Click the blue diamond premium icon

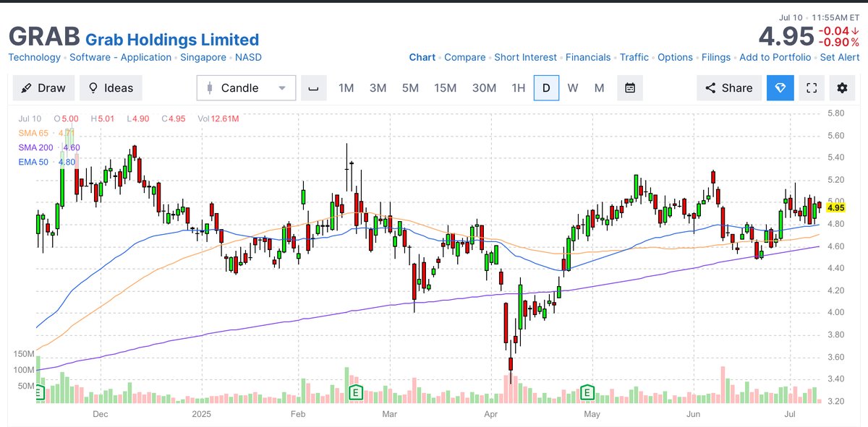[x=780, y=88]
